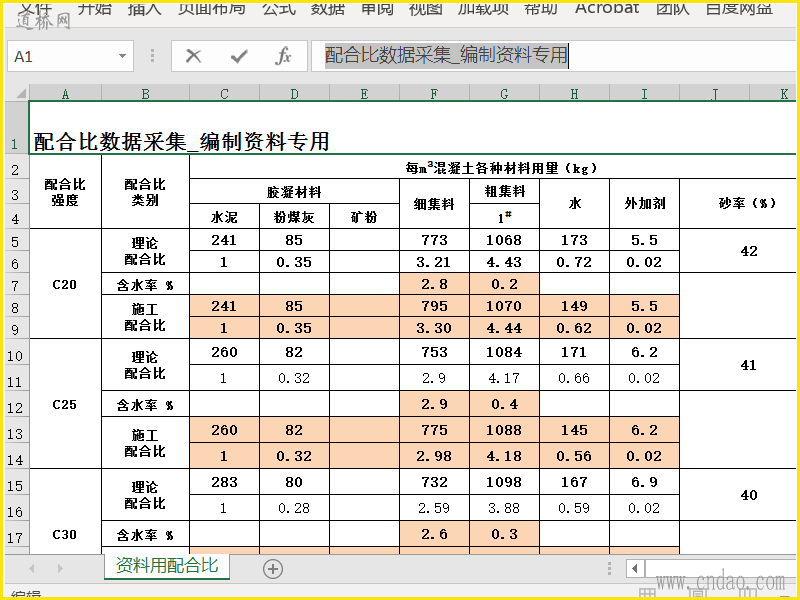Open the 视图 ribbon tab

tap(426, 7)
